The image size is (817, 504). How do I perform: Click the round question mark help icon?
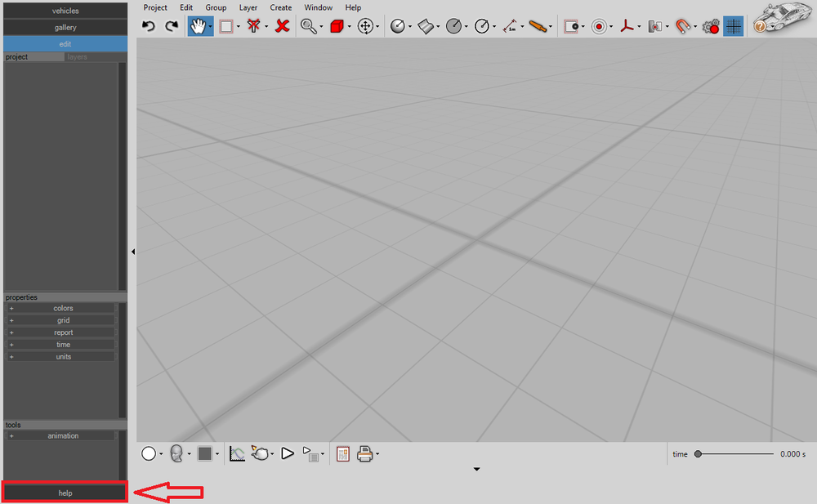coord(760,26)
